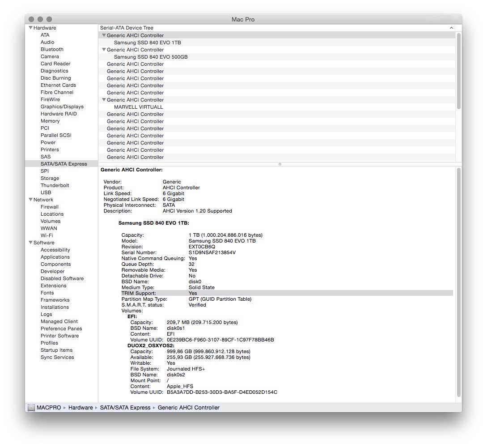Open Startup Items entry

coord(56,350)
